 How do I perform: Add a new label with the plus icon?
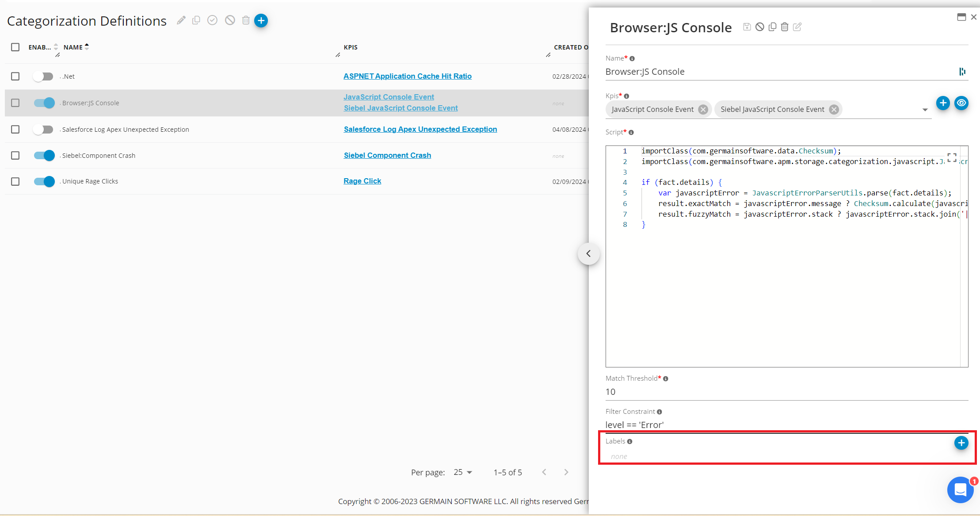coord(961,443)
